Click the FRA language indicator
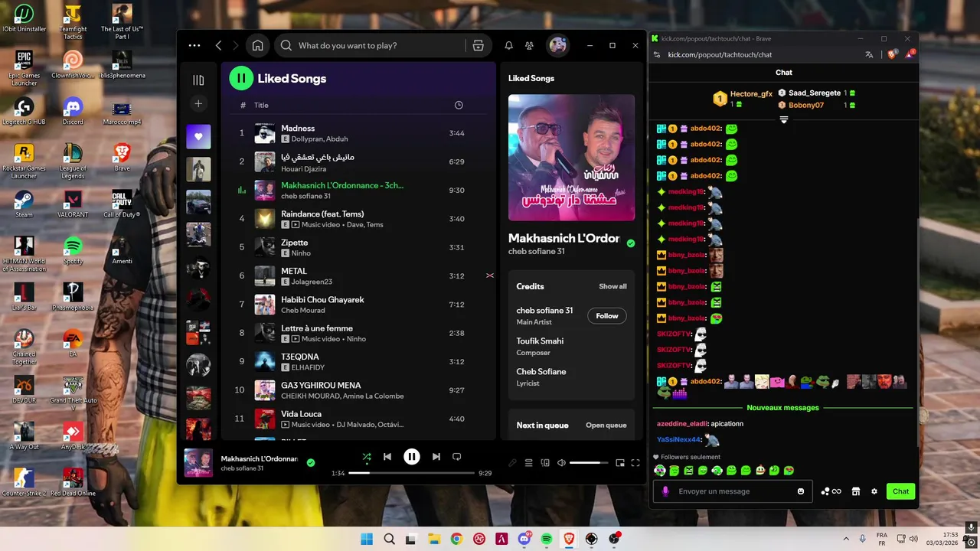This screenshot has height=551, width=980. (x=882, y=539)
